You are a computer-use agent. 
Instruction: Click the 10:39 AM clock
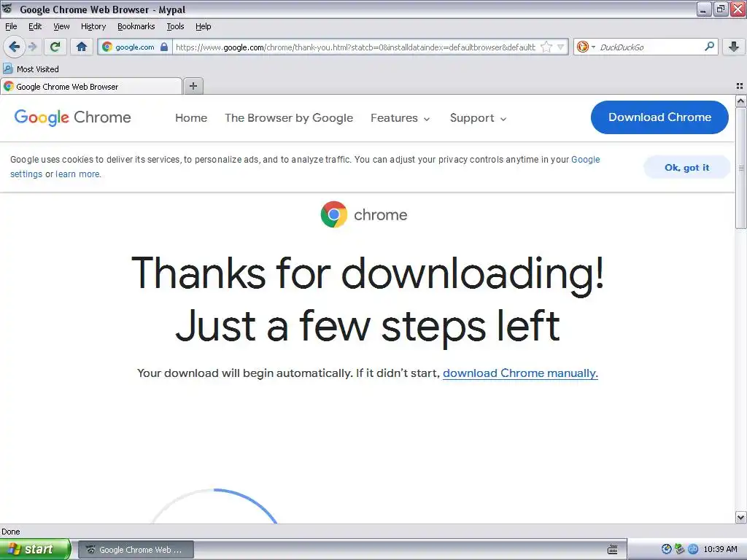pyautogui.click(x=720, y=549)
